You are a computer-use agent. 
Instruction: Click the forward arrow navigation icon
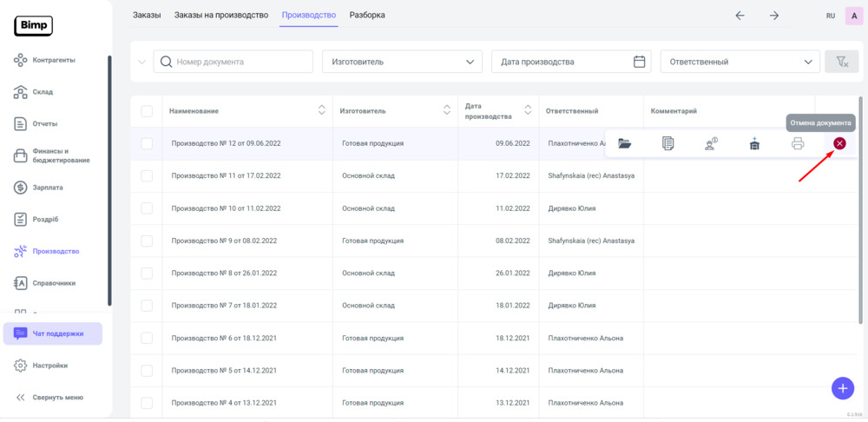(774, 16)
